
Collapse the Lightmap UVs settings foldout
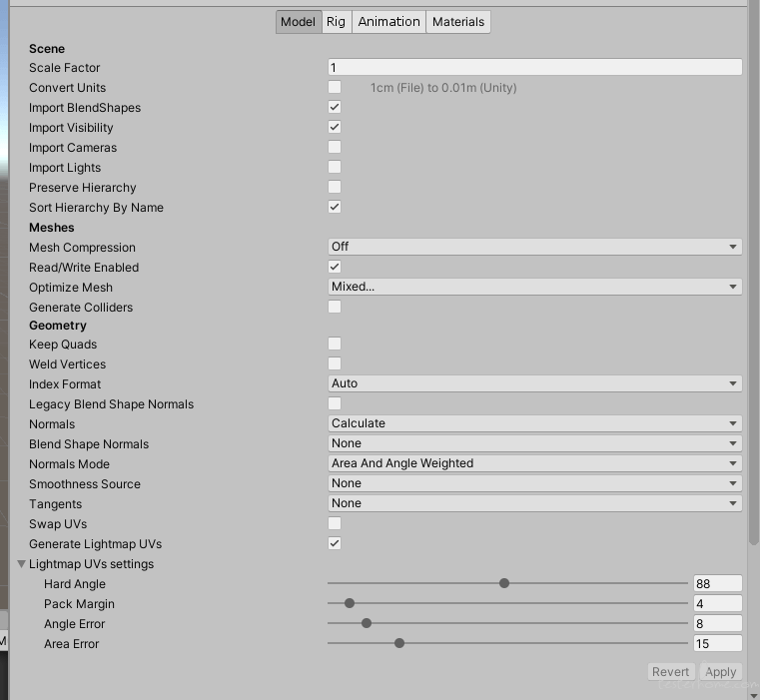pos(21,564)
